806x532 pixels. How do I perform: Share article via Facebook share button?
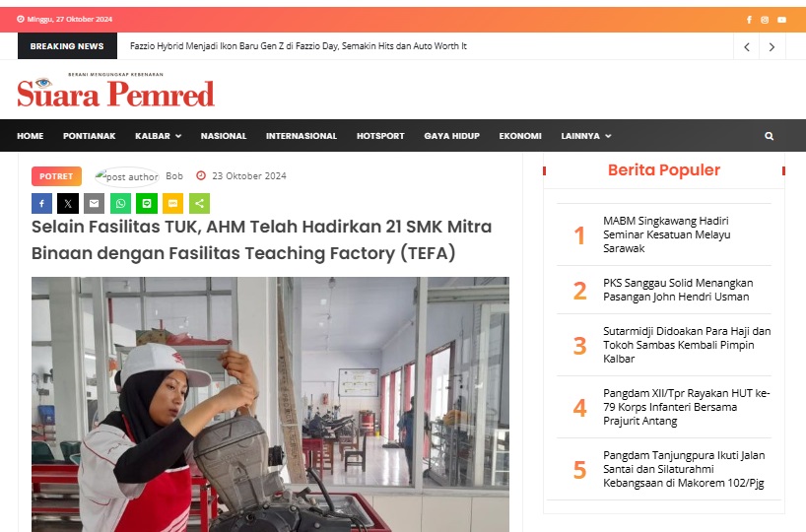coord(41,204)
